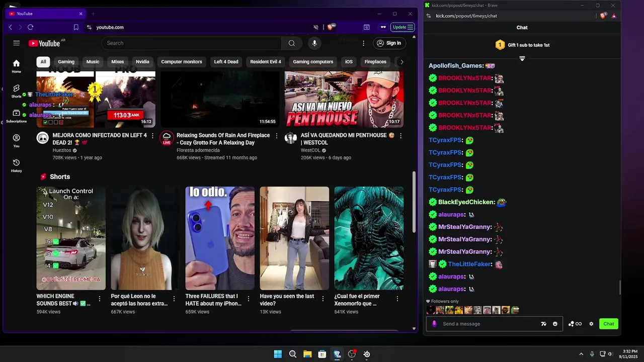
Task: Click the Brave Update button
Action: pyautogui.click(x=403, y=27)
